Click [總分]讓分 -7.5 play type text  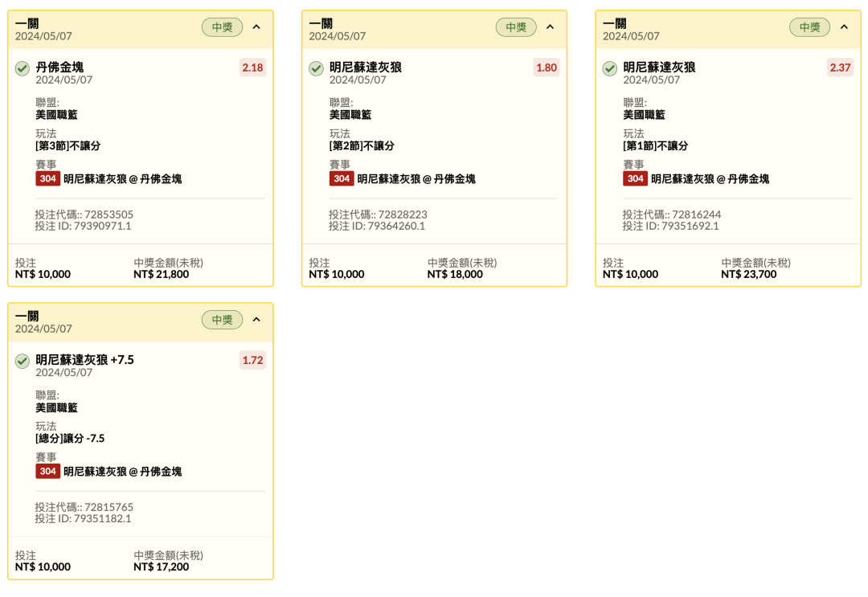tap(70, 439)
